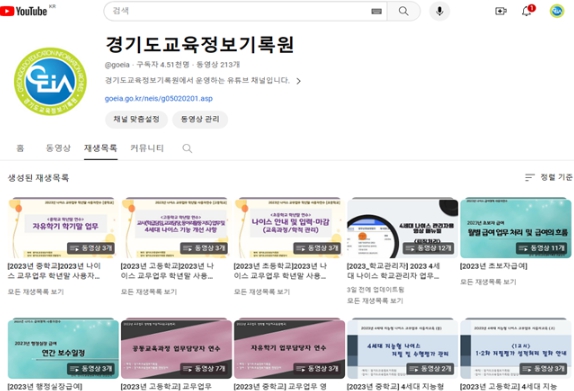574x391 pixels.
Task: Switch to the 홈 tab
Action: 20,148
